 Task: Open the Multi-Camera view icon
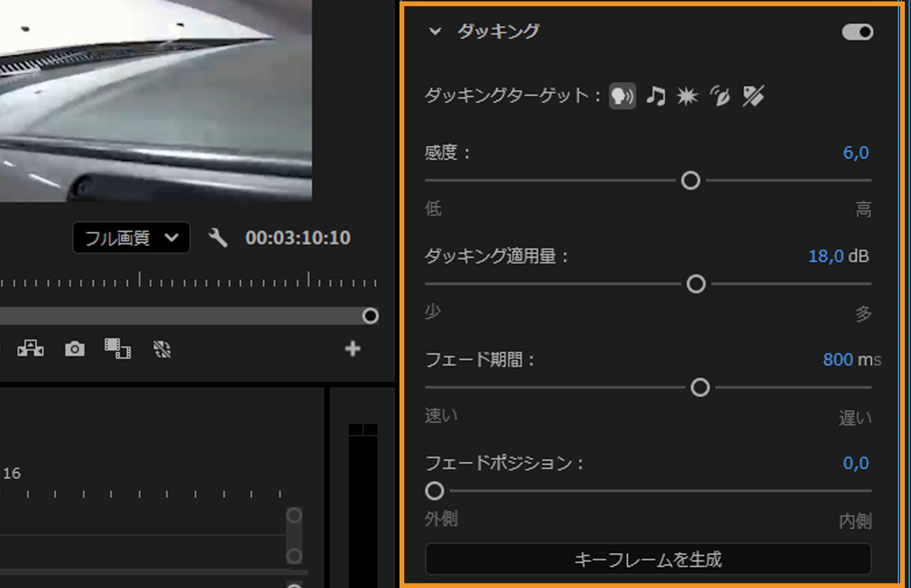[x=30, y=349]
